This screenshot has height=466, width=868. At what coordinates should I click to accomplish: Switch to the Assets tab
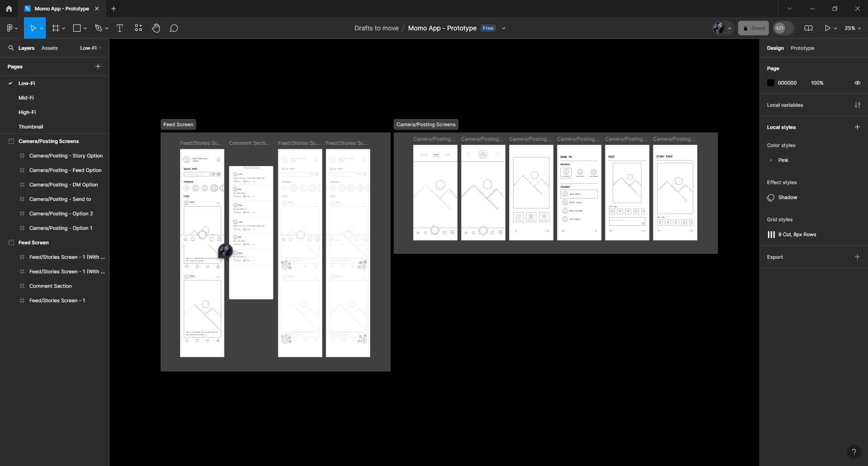[x=49, y=48]
